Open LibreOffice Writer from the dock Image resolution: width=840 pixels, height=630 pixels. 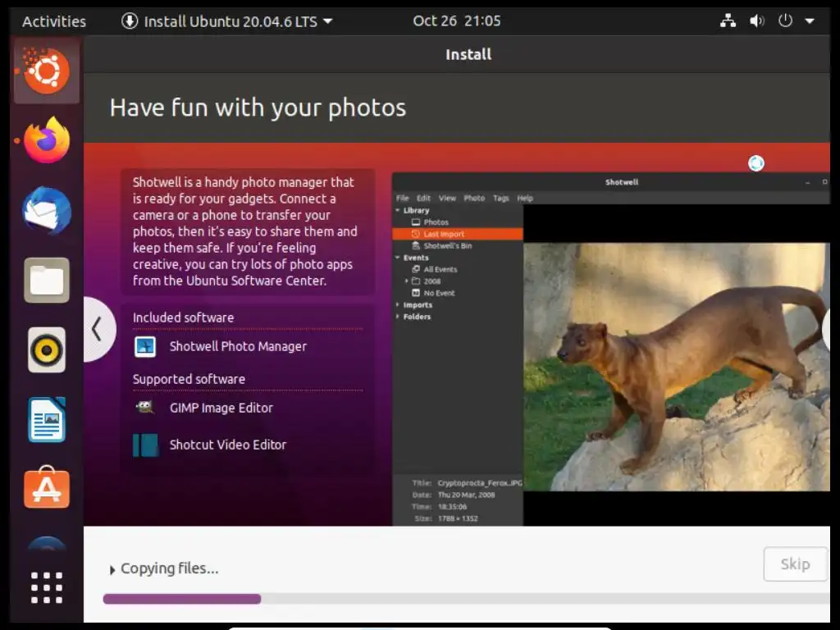click(x=47, y=419)
